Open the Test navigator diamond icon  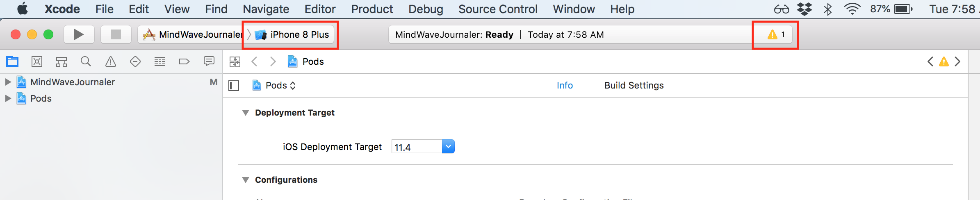click(x=135, y=61)
